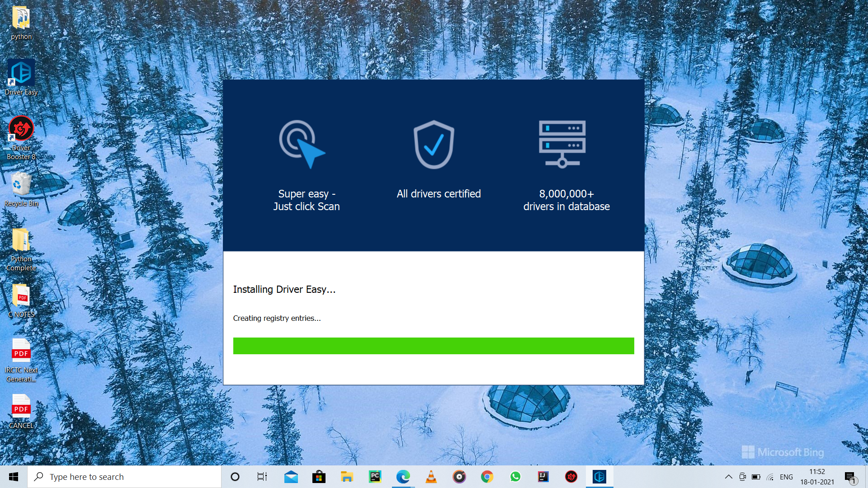Click the Meet Now tray icon
The height and width of the screenshot is (488, 868).
pos(742,477)
